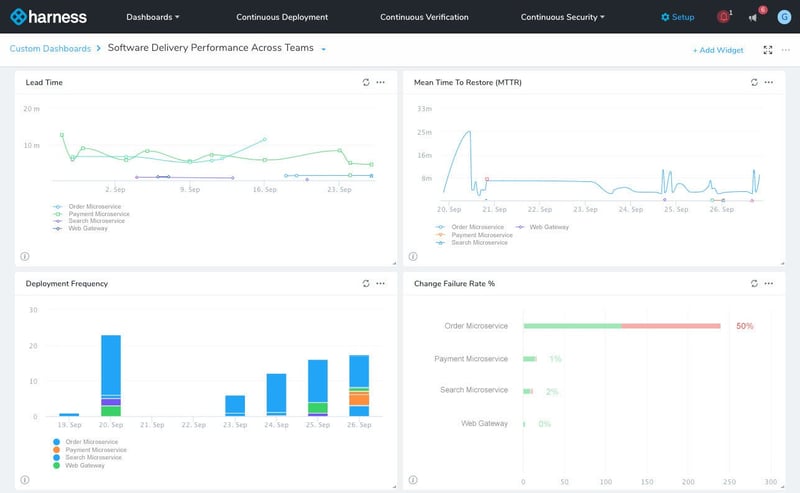Open Deployment Frequency widget options menu
The image size is (800, 493).
pos(380,283)
